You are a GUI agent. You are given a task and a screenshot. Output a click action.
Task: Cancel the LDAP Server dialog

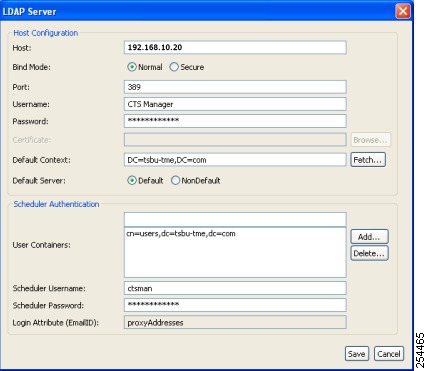[389, 354]
